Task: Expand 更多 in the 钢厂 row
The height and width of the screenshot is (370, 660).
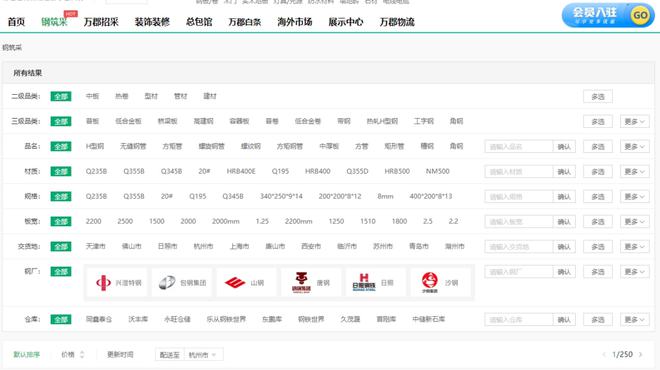Action: pyautogui.click(x=634, y=272)
